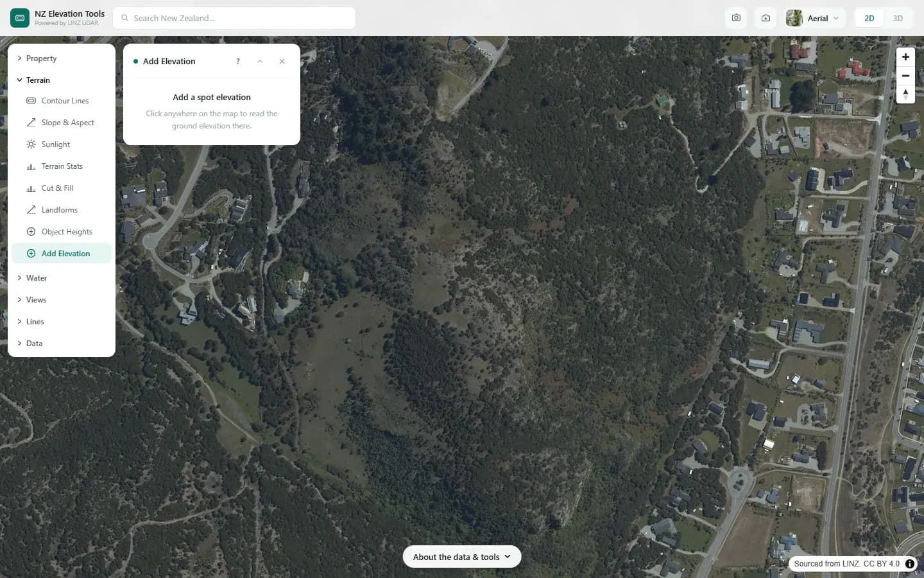Open the Cut & Fill tool
Viewport: 924px width, 578px height.
[x=62, y=188]
